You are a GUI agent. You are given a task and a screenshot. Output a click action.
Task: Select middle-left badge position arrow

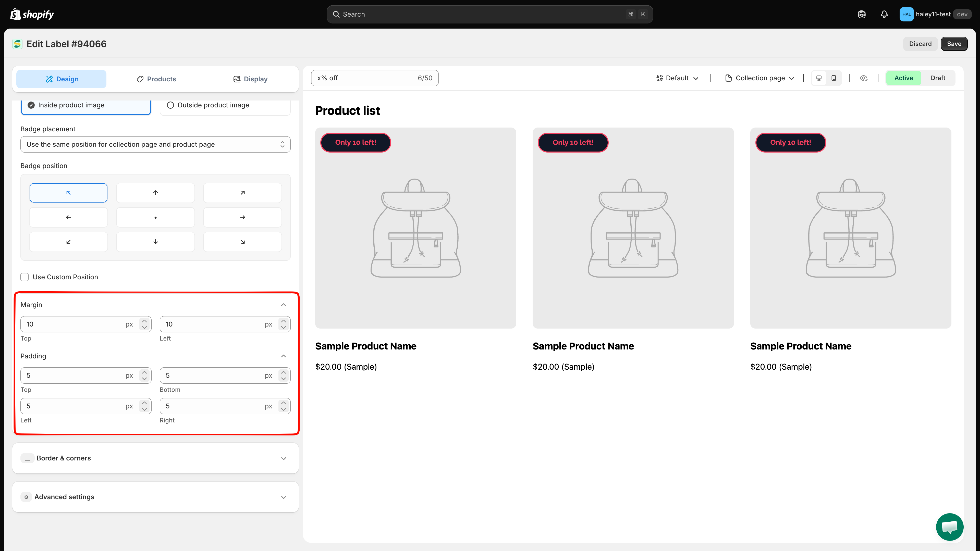(x=68, y=217)
